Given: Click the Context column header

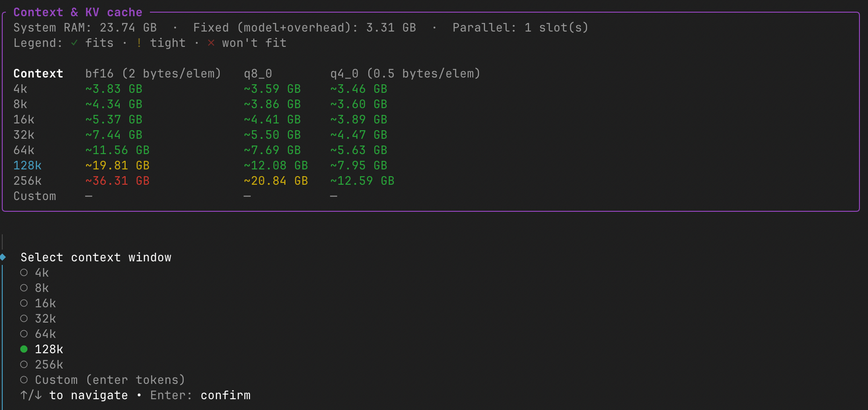Looking at the screenshot, I should click(38, 73).
